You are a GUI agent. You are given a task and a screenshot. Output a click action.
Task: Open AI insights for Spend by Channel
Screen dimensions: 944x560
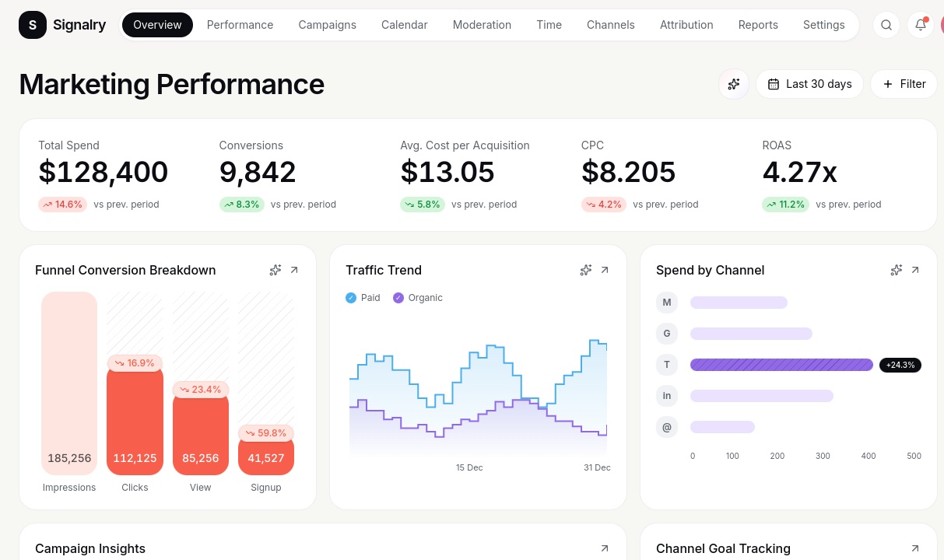tap(896, 270)
